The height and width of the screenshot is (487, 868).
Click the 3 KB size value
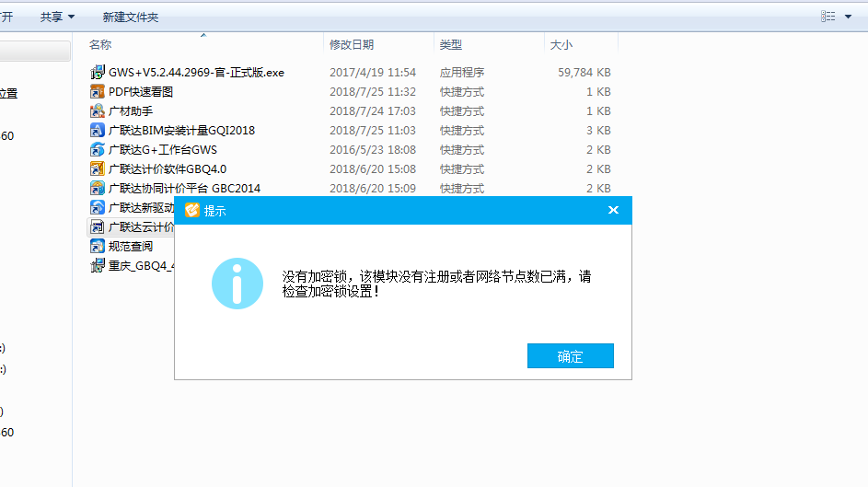coord(598,130)
